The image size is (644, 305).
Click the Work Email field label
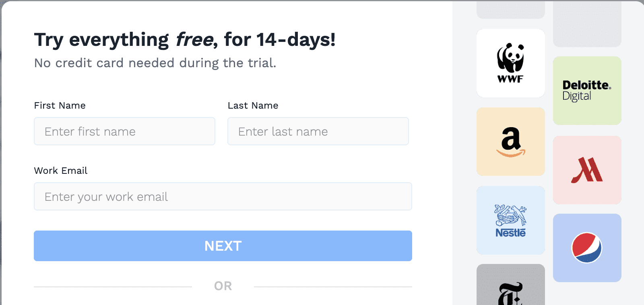point(61,171)
